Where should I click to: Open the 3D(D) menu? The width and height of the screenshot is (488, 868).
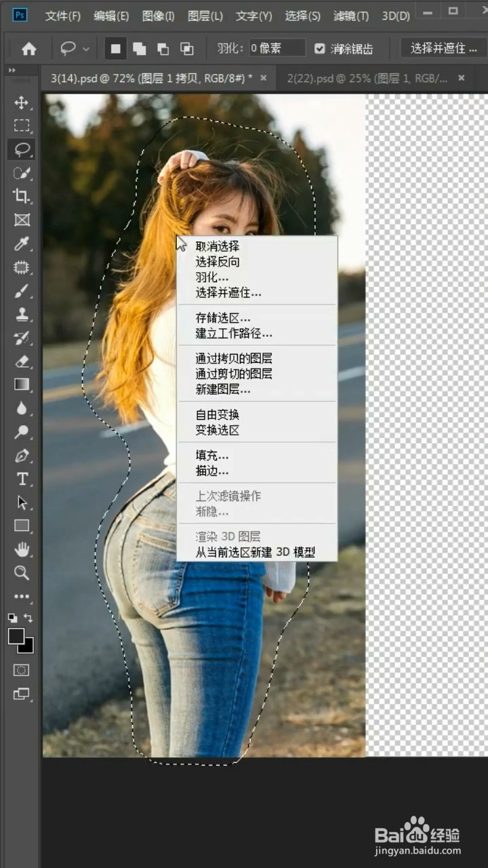(x=396, y=16)
